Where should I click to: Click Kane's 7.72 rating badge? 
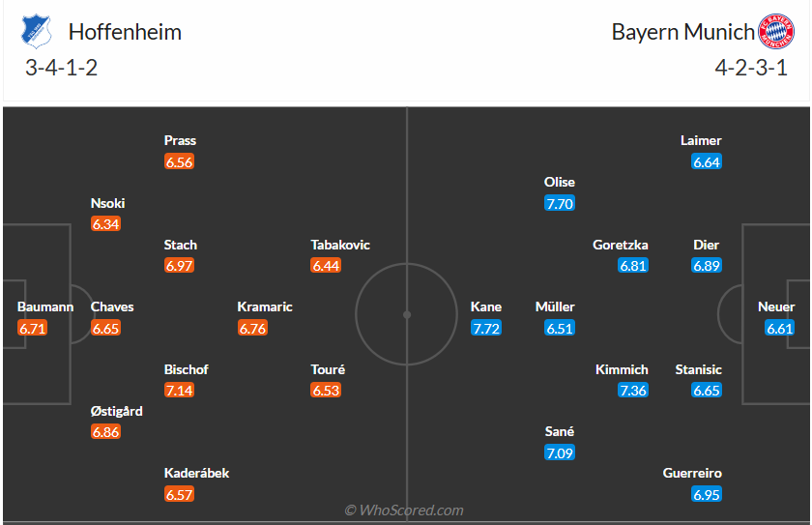click(x=486, y=329)
